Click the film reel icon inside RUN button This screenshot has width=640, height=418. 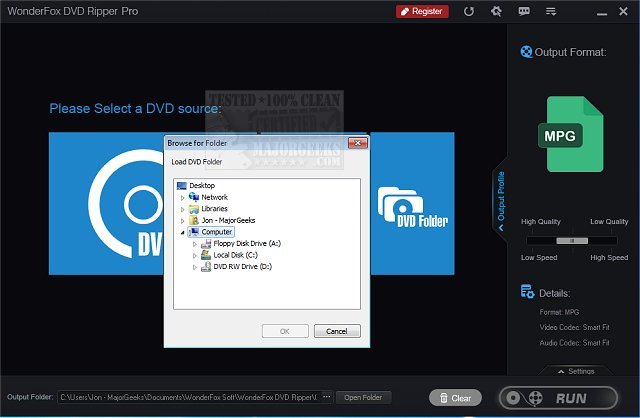click(x=535, y=398)
